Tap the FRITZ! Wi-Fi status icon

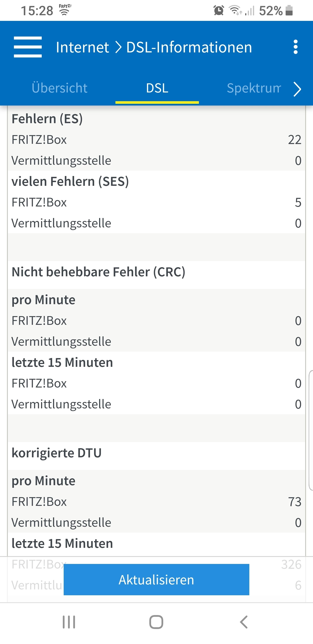point(65,10)
